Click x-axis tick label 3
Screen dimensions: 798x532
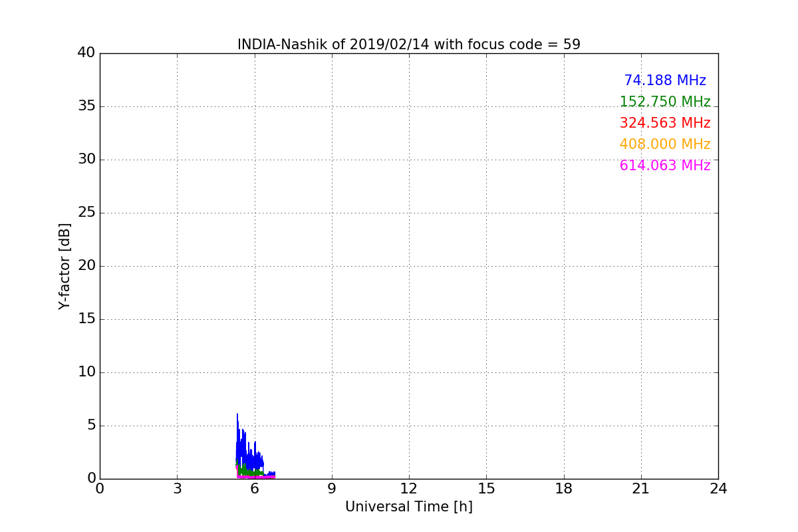[x=177, y=489]
